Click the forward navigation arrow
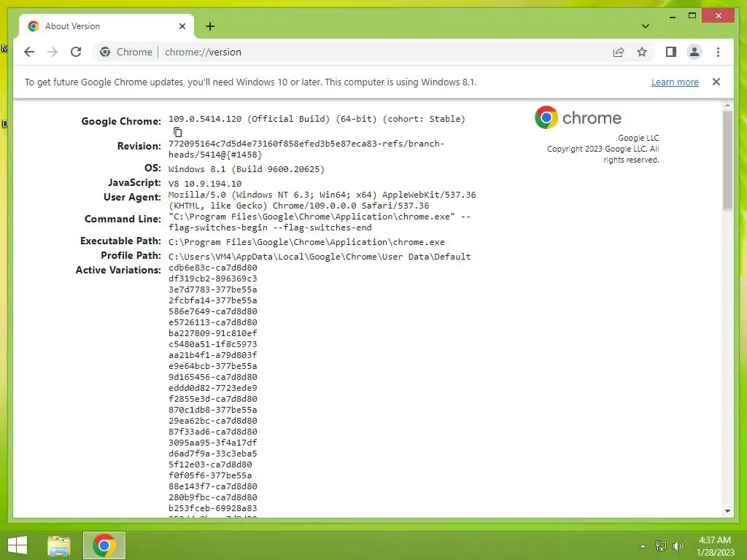 (53, 52)
